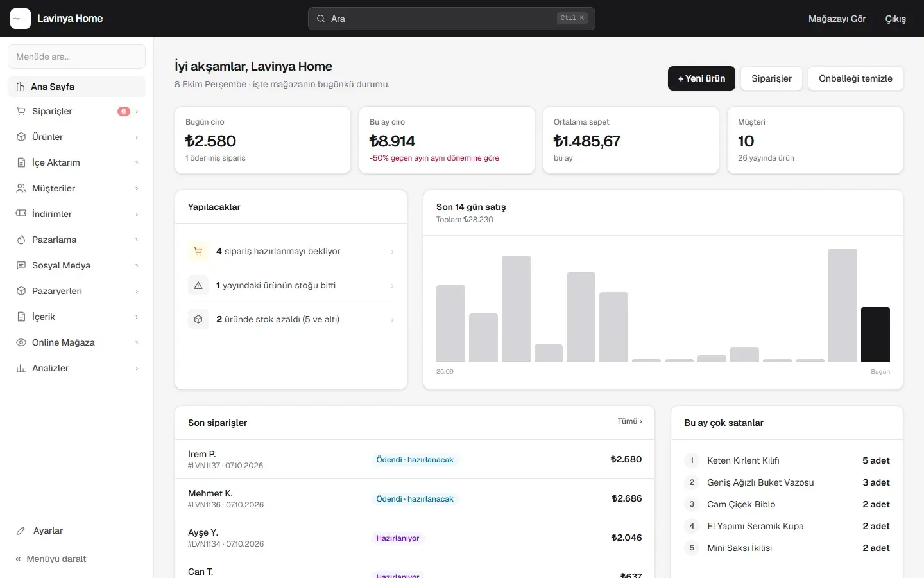Click the cart icon beside pending orders task

tap(198, 251)
